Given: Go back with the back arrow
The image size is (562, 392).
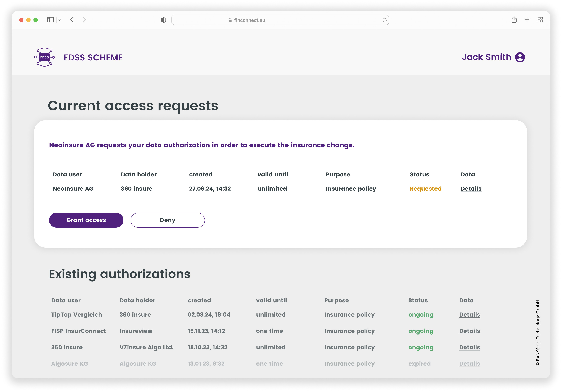Looking at the screenshot, I should coord(72,20).
